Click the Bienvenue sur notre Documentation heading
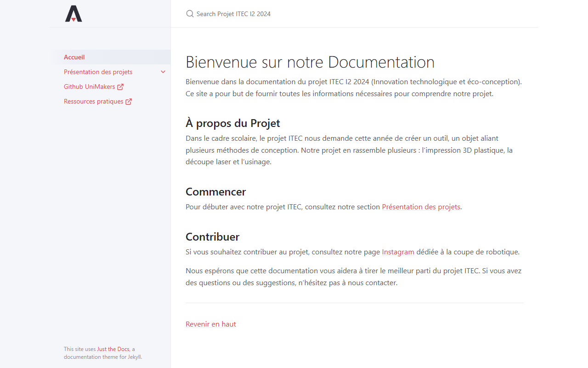Image resolution: width=588 pixels, height=368 pixels. [310, 62]
